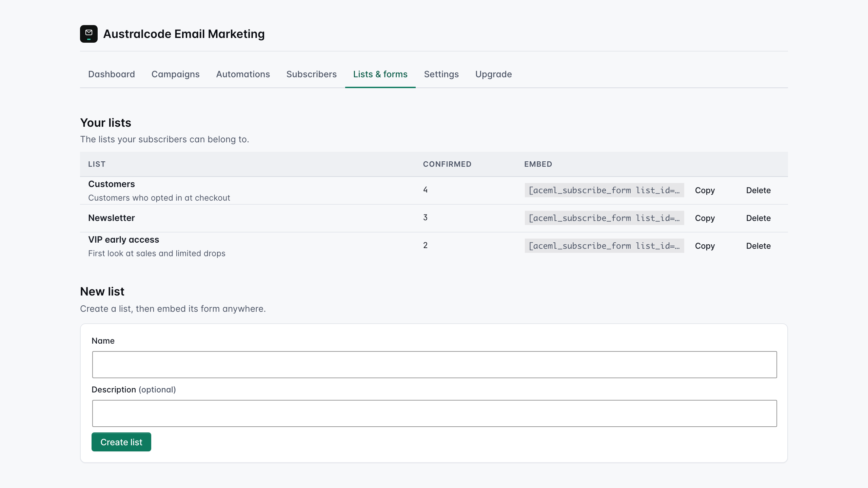This screenshot has width=868, height=488.
Task: Click the EMBED column header
Action: click(538, 164)
